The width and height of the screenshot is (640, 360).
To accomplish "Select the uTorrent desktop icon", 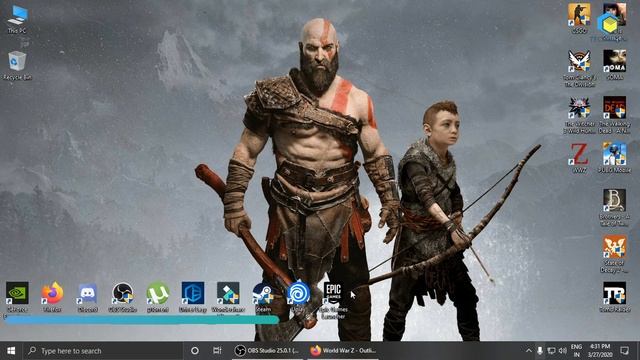I will (158, 297).
